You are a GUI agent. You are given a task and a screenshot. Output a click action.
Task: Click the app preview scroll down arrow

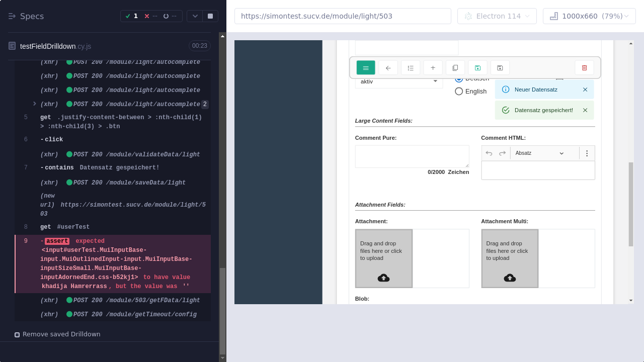[x=631, y=300]
